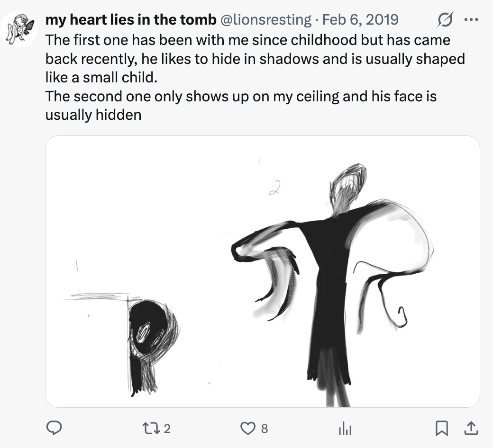This screenshot has height=448, width=493.
Task: Open the Feb 6, 2019 timestamp link
Action: click(360, 20)
